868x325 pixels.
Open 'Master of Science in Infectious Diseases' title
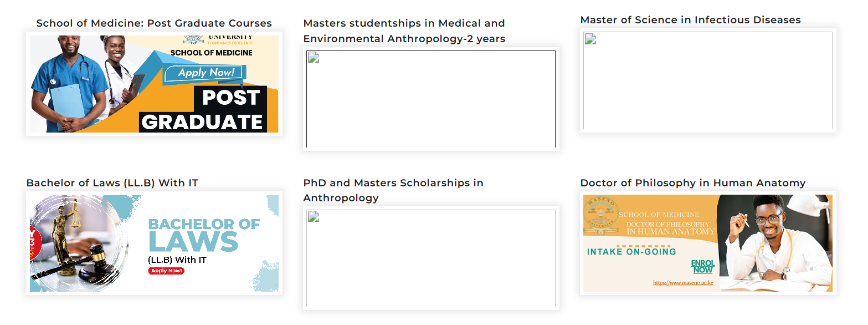tap(690, 20)
